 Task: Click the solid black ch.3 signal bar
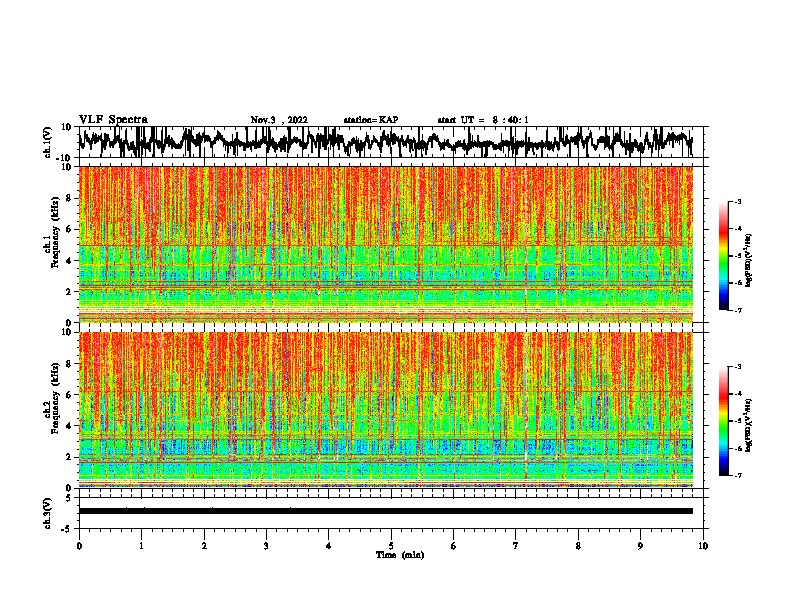385,511
